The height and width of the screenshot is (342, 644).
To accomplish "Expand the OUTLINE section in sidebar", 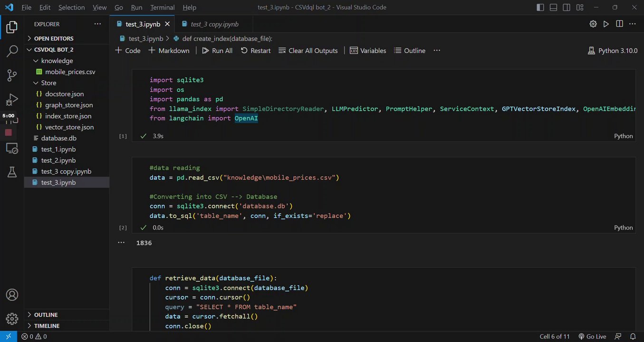I will coord(67,314).
